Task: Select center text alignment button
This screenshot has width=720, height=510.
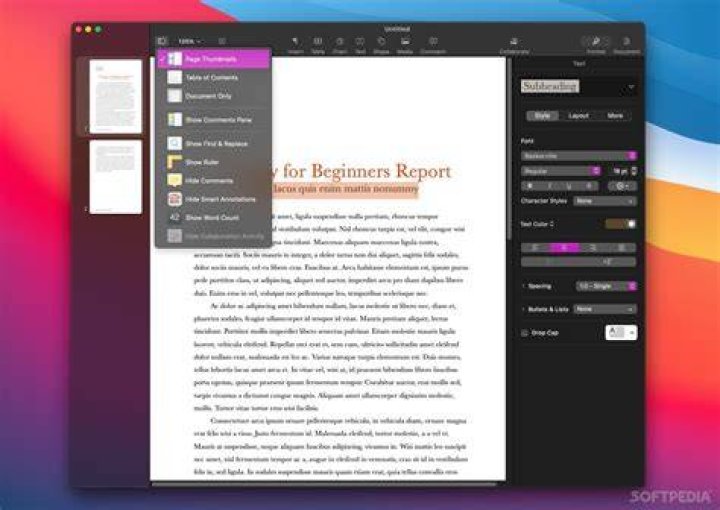Action: click(x=564, y=248)
